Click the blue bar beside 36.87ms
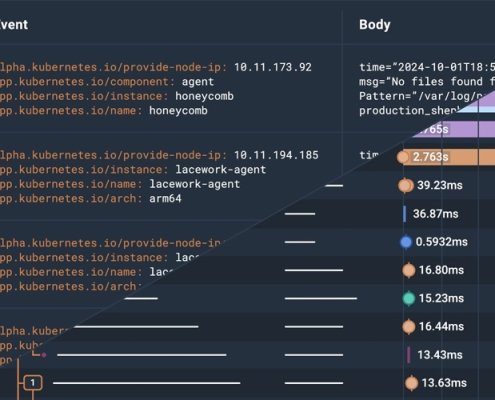The image size is (495, 400). pyautogui.click(x=405, y=214)
